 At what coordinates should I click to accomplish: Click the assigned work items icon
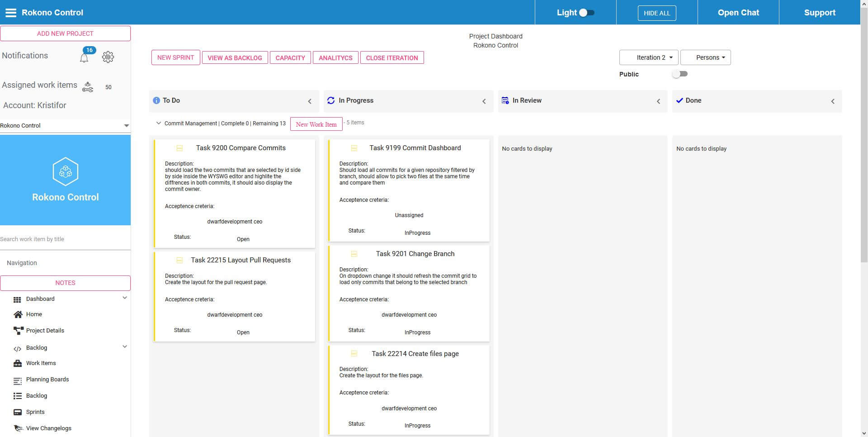tap(88, 87)
